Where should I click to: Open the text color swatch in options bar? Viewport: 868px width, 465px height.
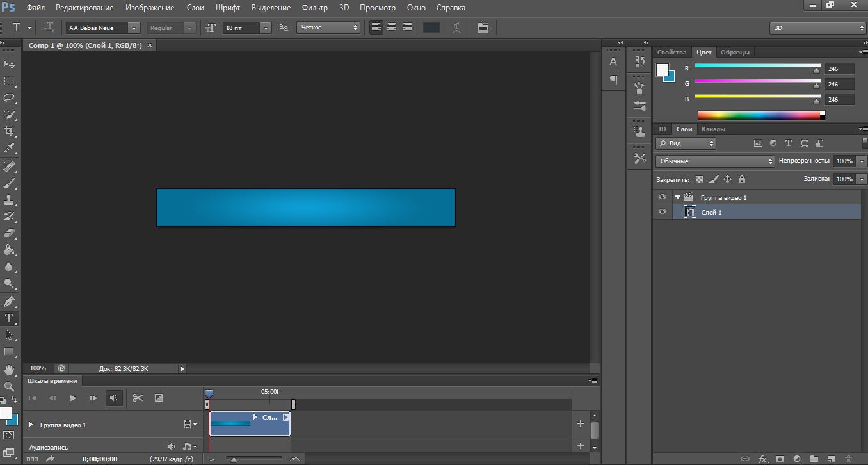[431, 28]
